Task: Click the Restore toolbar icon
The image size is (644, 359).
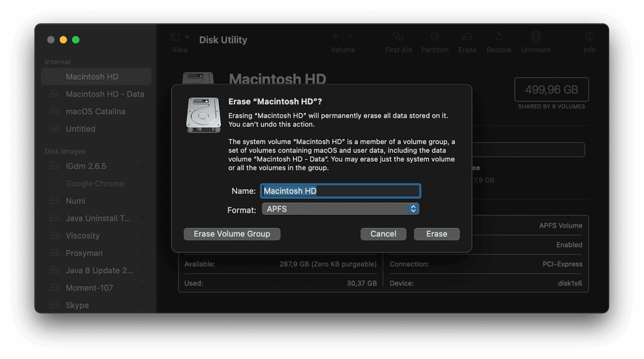Action: [499, 37]
